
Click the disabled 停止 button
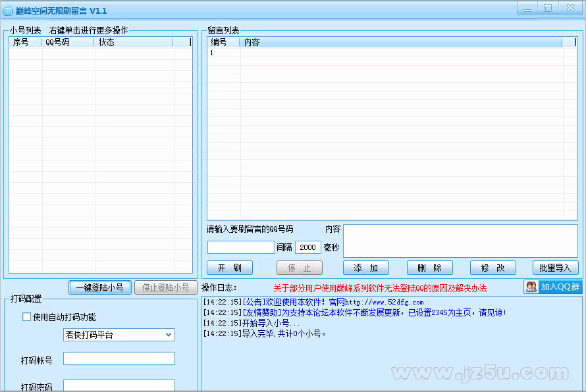(x=300, y=268)
